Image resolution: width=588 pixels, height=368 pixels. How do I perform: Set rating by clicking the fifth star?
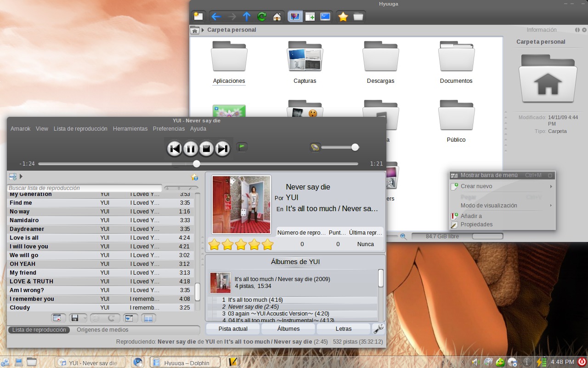pyautogui.click(x=267, y=244)
